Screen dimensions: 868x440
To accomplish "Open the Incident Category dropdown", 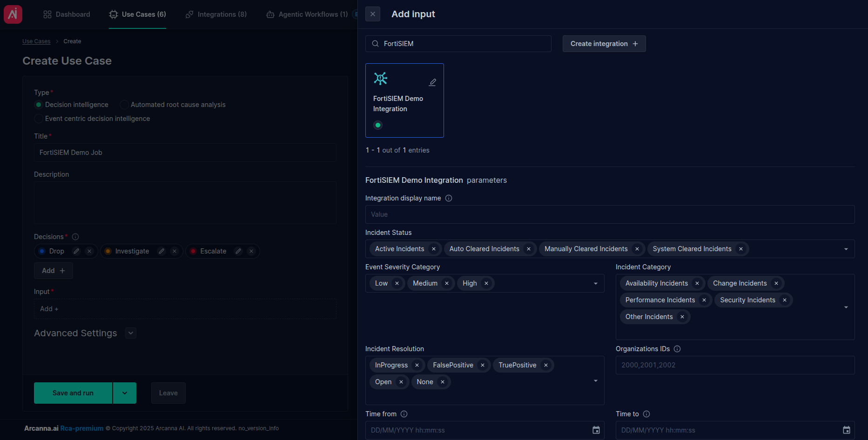I will click(846, 307).
